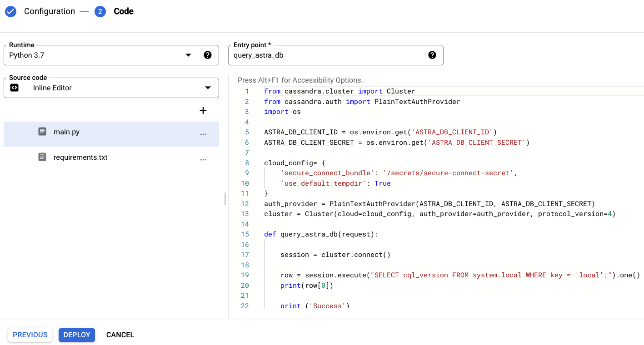
Task: Click the CANCEL button
Action: click(120, 335)
